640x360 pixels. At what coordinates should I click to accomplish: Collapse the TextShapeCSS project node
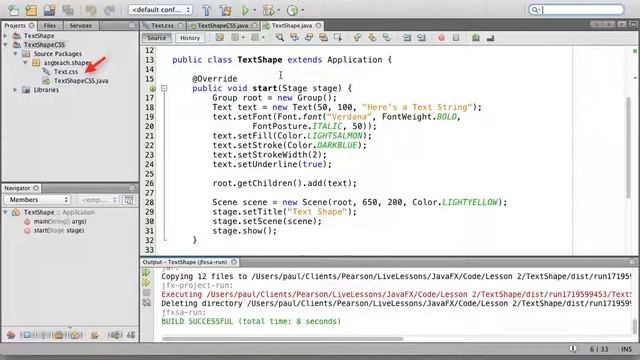pos(6,45)
